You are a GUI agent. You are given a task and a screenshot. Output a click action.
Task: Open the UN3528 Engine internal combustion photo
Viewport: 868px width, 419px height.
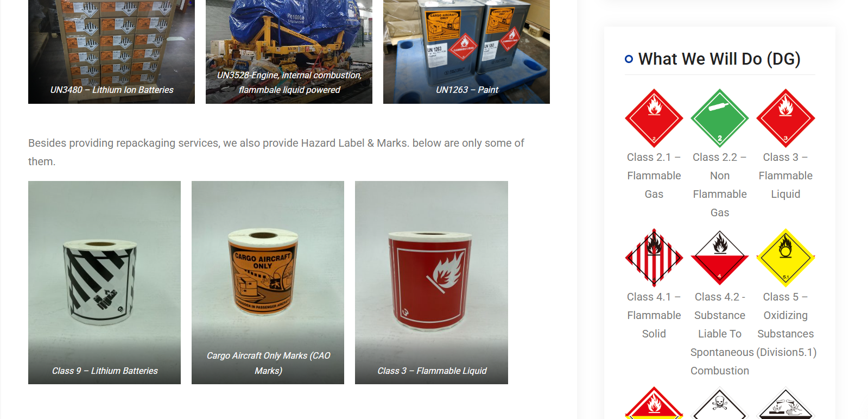289,52
